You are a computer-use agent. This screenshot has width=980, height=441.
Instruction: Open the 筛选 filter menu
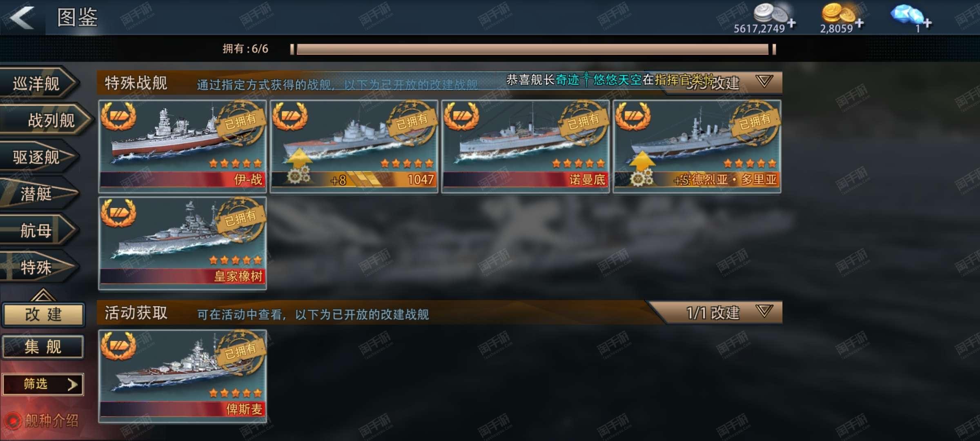(43, 384)
